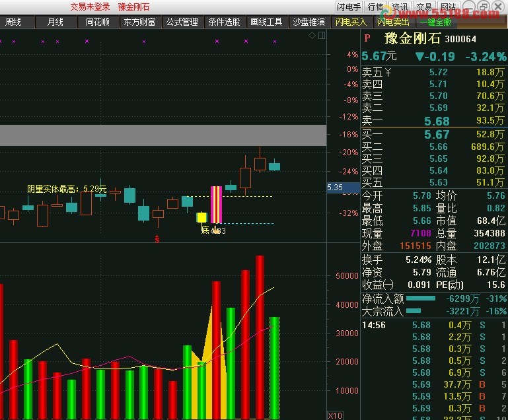Open 画线工具 drawing tools
The image size is (508, 420).
click(266, 22)
